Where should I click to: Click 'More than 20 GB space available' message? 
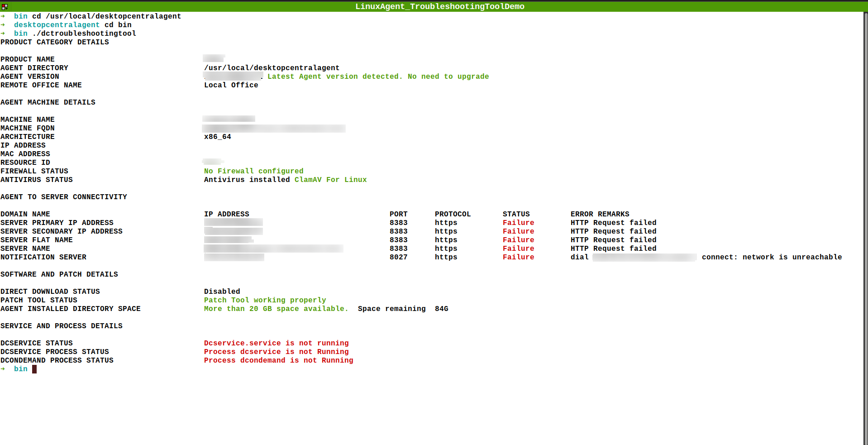coord(276,309)
